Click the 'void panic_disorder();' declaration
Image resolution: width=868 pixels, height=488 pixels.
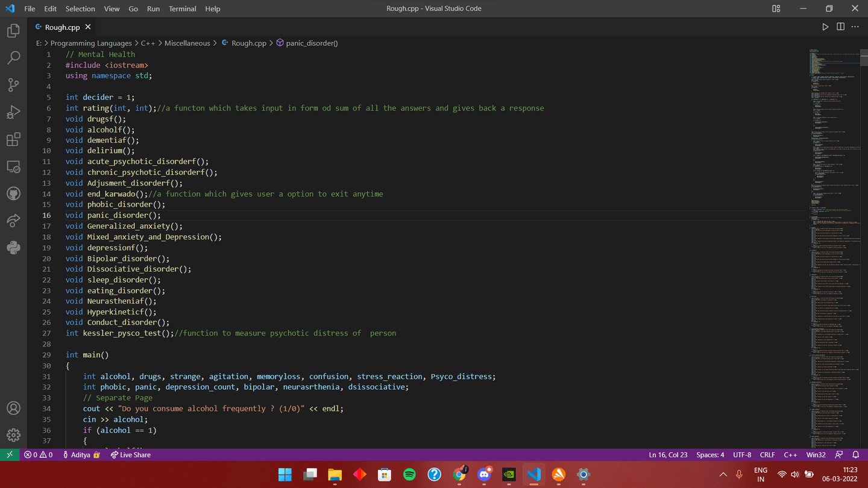[x=113, y=215]
